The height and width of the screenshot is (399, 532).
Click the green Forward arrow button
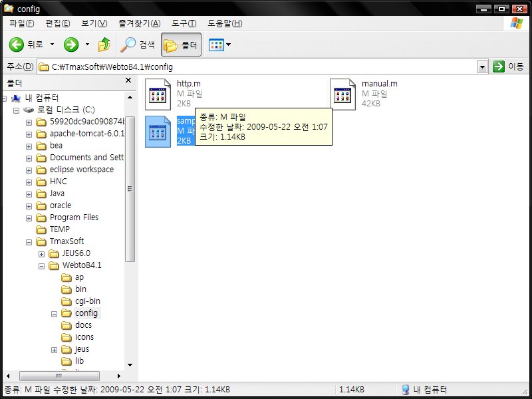click(x=71, y=45)
